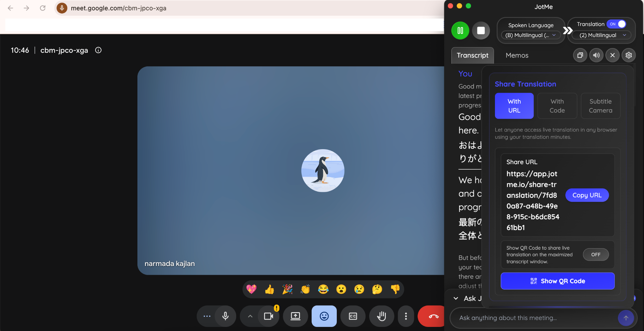Click the You speaker label in transcript
644x331 pixels.
[465, 74]
